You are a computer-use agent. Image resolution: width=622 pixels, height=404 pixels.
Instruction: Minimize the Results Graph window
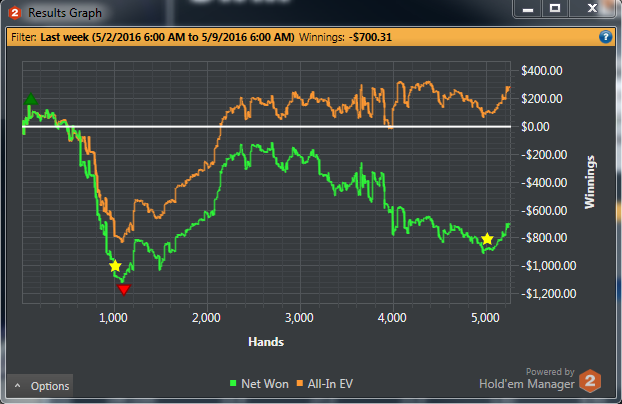point(528,9)
